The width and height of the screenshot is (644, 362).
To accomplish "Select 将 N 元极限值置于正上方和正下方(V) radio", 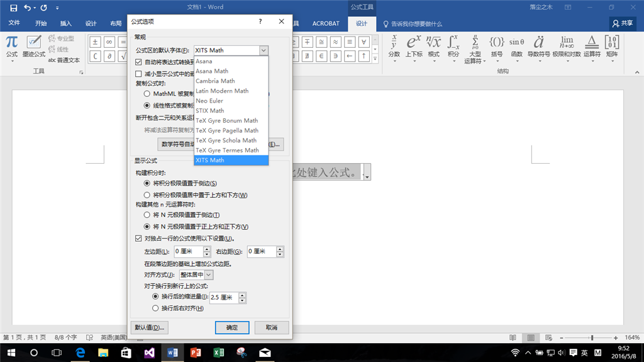I will (147, 226).
